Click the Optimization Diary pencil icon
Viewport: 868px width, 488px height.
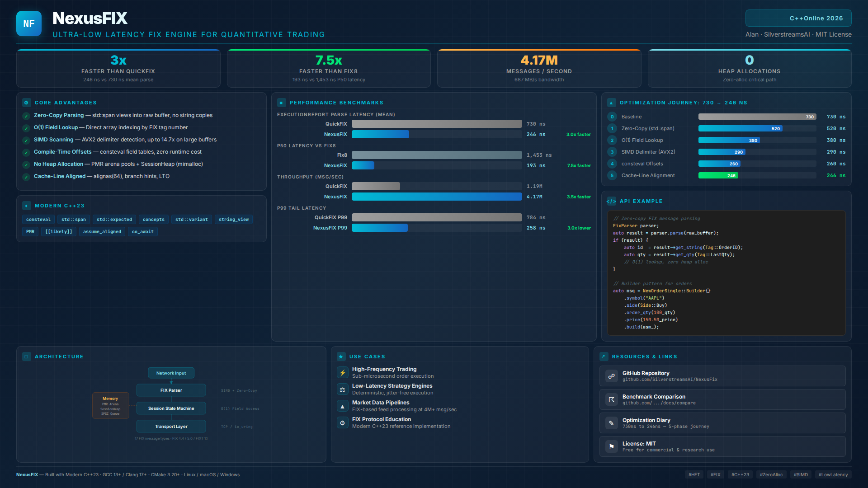(611, 423)
